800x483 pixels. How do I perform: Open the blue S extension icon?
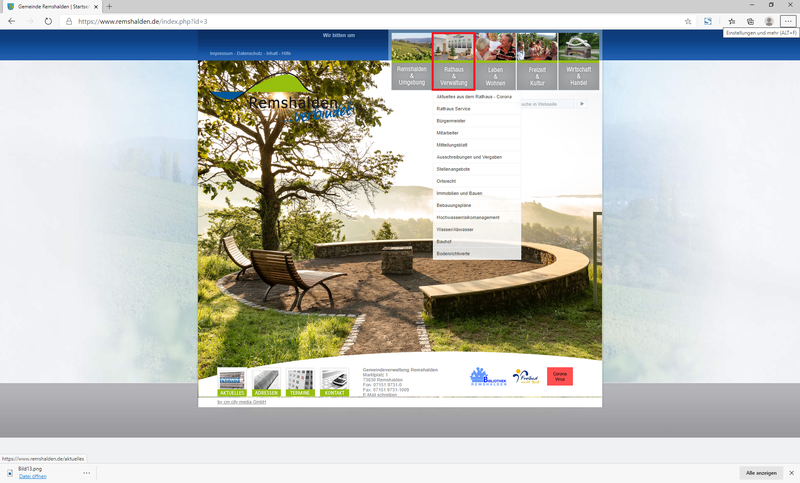point(708,21)
